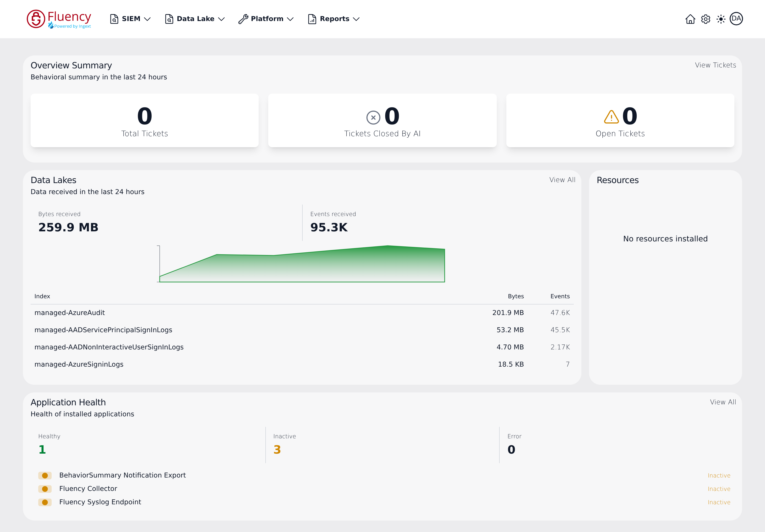Viewport: 765px width, 532px height.
Task: Click the SIEM document icon
Action: click(114, 19)
